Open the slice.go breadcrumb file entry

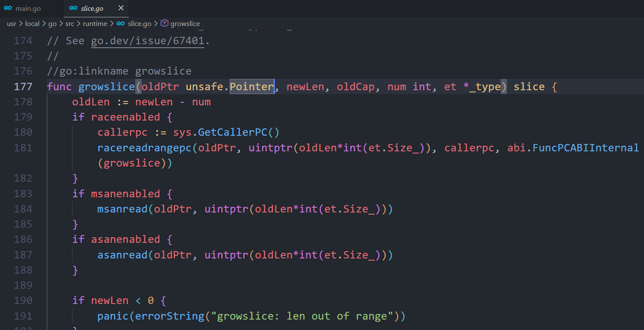(140, 23)
